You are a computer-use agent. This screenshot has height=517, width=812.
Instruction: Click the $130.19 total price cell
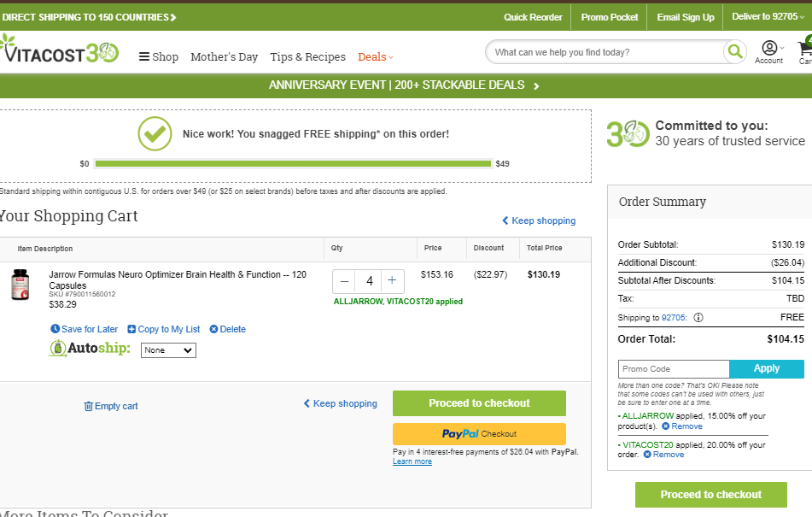pos(544,274)
